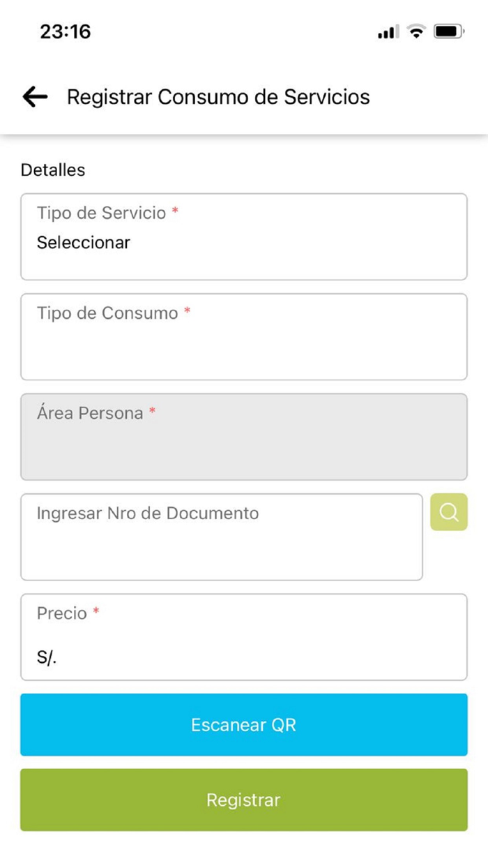Screen dimensions: 488x868
Task: Tap the back arrow to return
Action: 33,97
